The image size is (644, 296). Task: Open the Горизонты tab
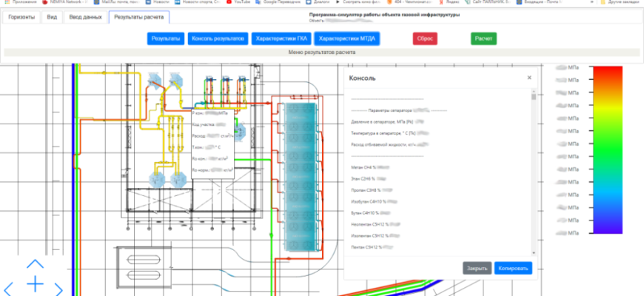click(x=21, y=16)
